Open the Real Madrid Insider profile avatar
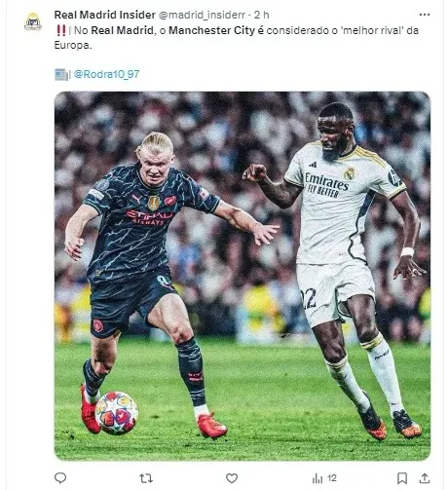 [33, 21]
